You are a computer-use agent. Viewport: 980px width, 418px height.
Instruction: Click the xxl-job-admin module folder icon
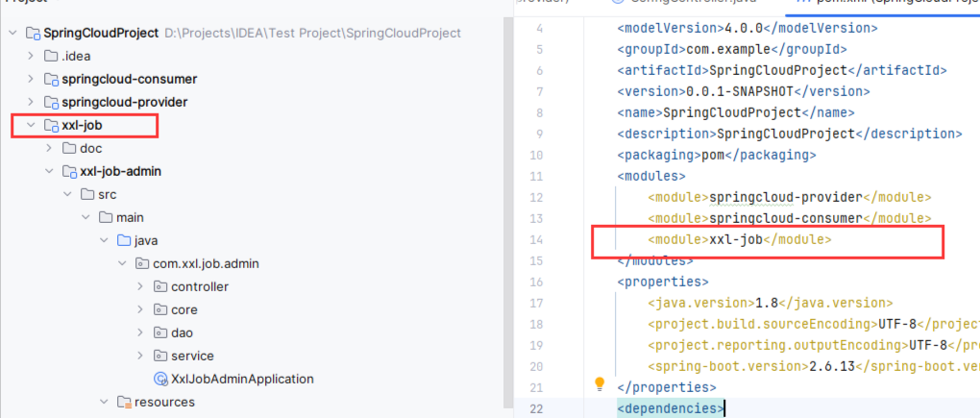click(x=69, y=171)
